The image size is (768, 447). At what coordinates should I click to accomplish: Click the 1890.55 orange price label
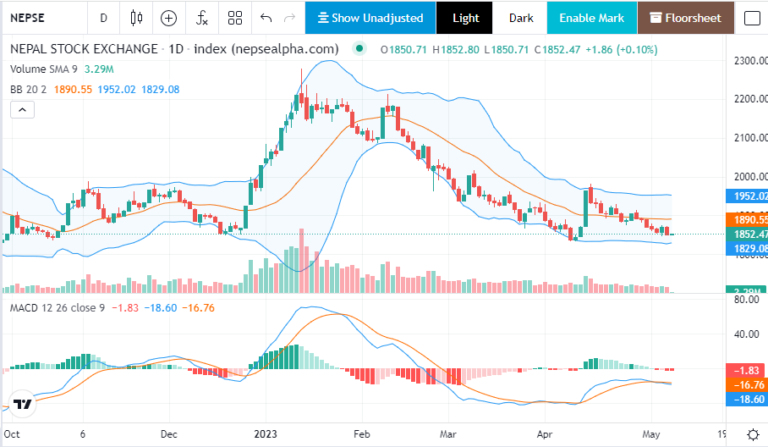pyautogui.click(x=750, y=219)
